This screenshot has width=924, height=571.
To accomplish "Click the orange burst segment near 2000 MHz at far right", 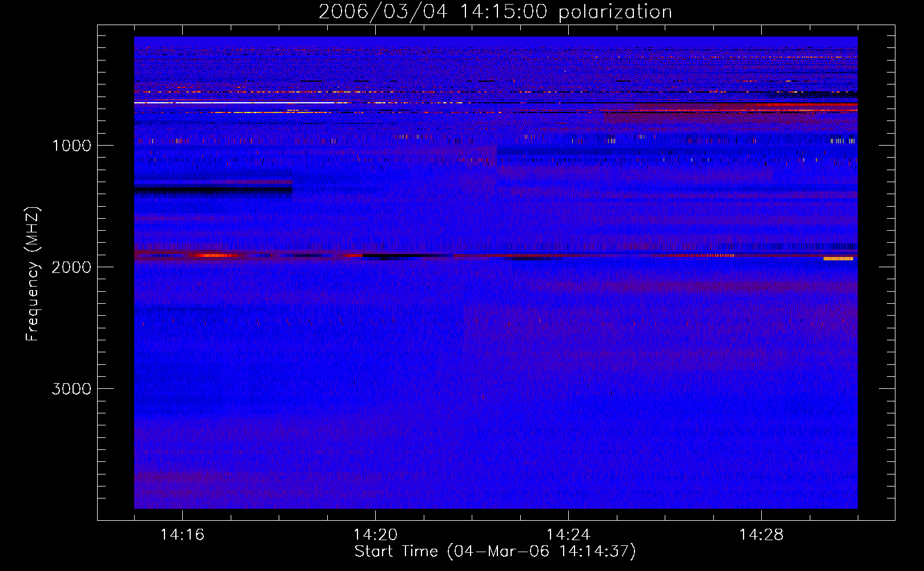I will pos(838,259).
